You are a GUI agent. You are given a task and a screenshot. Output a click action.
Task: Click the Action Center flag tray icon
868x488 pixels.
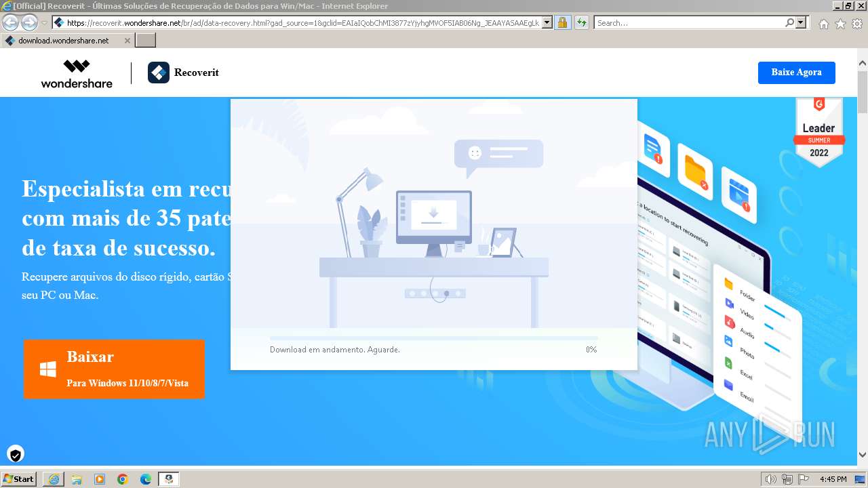click(804, 479)
